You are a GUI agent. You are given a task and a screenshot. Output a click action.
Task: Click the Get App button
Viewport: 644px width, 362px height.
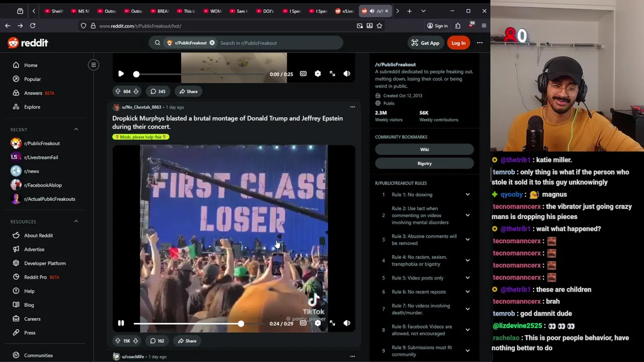point(425,43)
